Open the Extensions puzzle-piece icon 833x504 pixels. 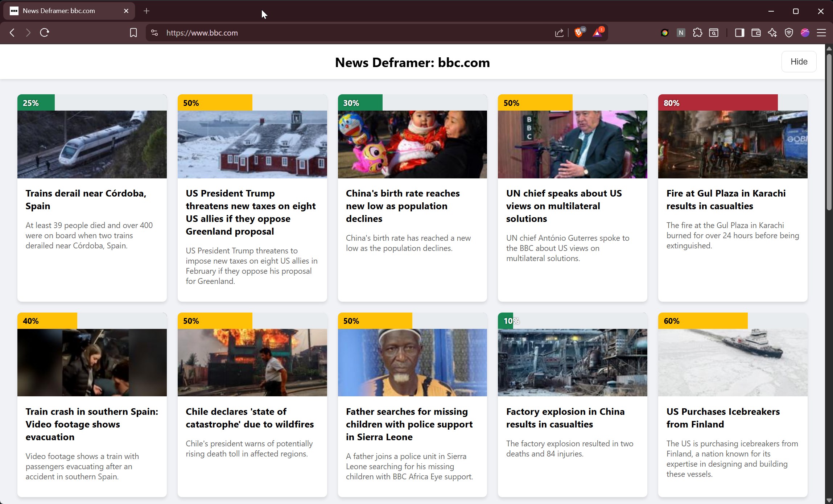point(697,33)
